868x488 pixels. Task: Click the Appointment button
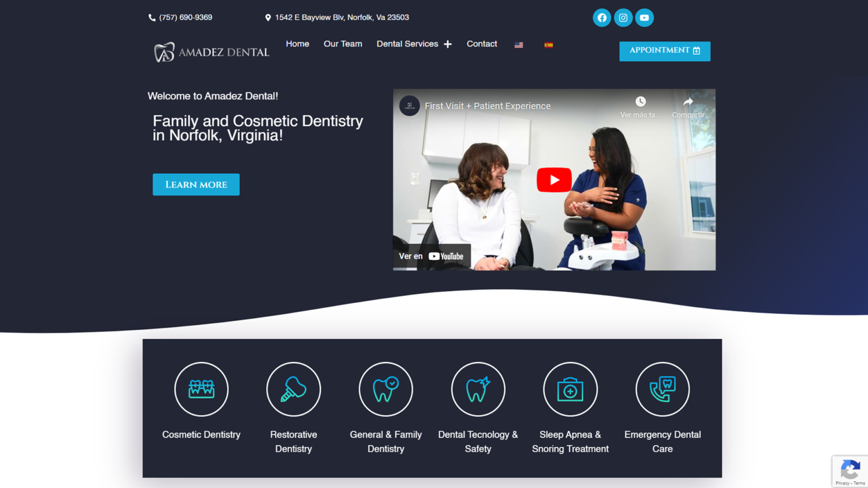pyautogui.click(x=665, y=51)
